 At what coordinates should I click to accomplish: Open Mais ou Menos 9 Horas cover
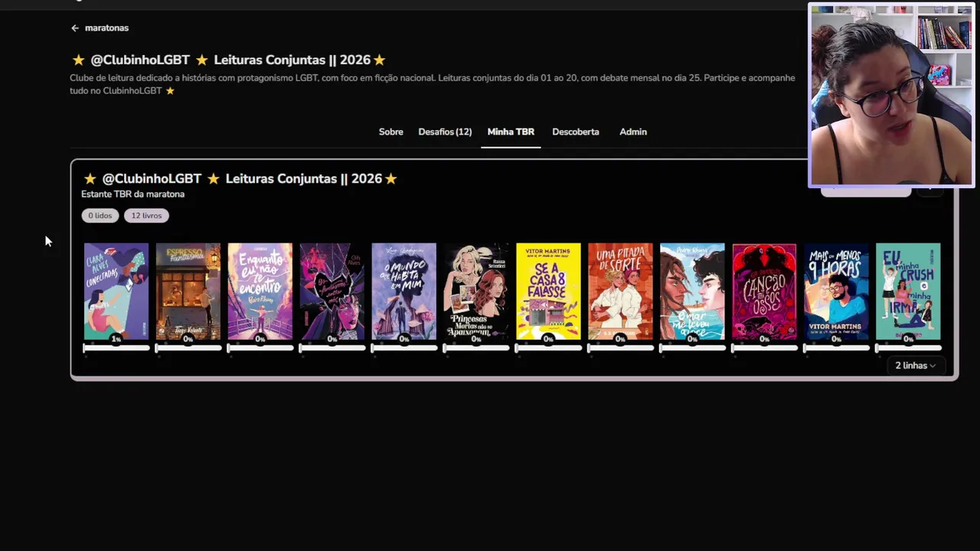[836, 292]
